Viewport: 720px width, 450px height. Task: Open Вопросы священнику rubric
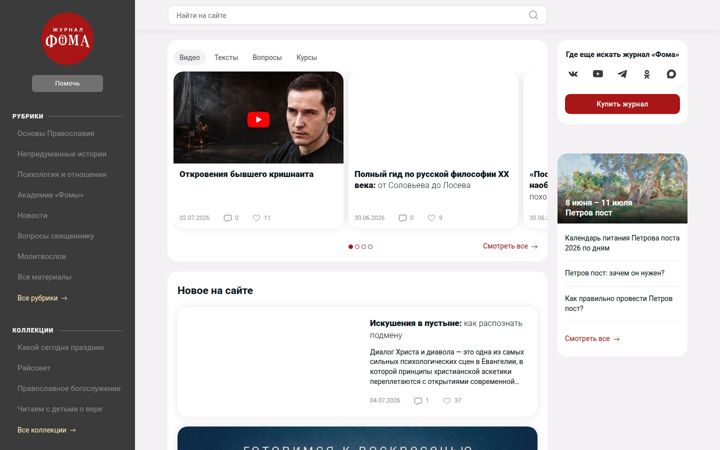pos(56,236)
